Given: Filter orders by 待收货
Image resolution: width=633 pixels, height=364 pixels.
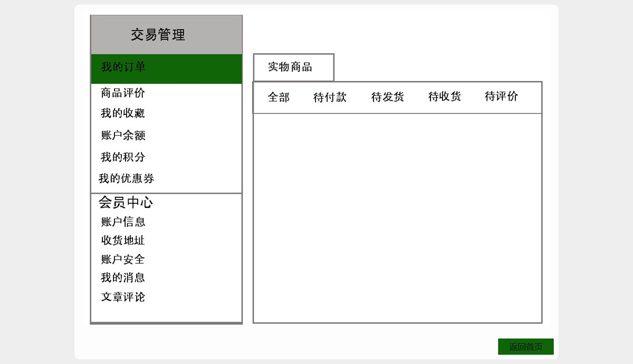Looking at the screenshot, I should point(445,97).
